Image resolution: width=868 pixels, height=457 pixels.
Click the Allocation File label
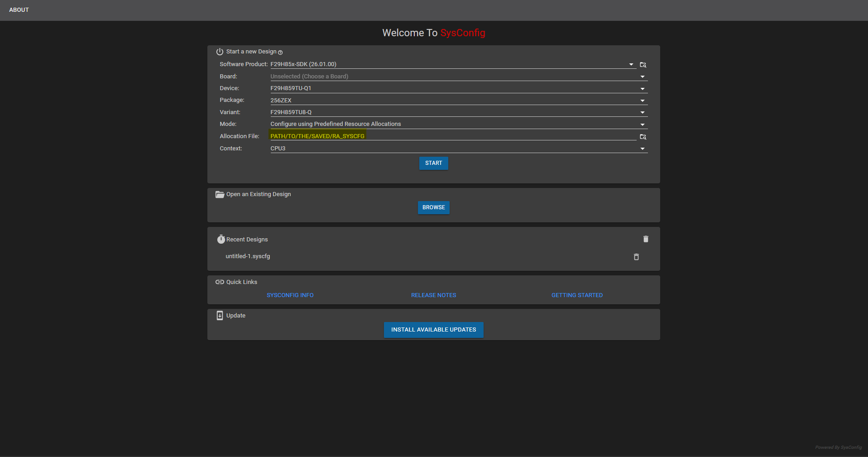pos(240,136)
